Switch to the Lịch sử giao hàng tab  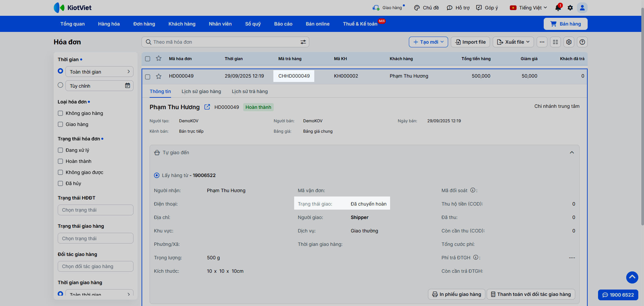point(201,91)
